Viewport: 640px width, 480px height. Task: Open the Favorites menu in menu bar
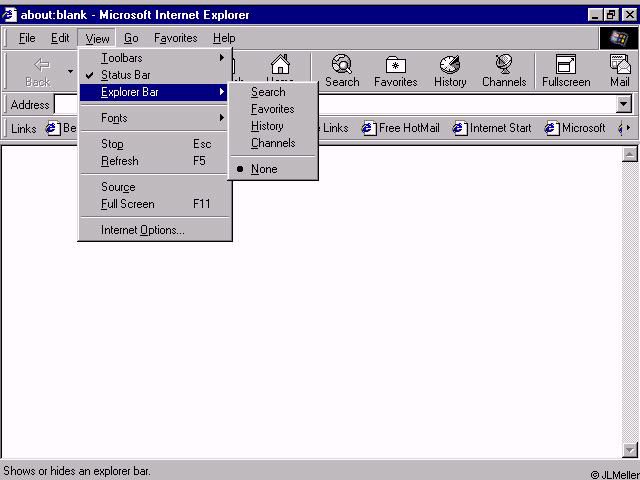pos(176,38)
